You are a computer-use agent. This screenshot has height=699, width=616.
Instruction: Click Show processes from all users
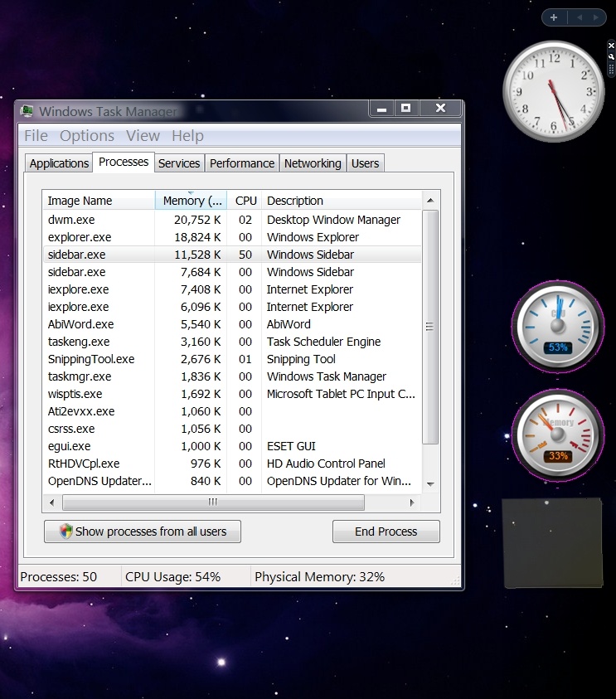pyautogui.click(x=143, y=532)
